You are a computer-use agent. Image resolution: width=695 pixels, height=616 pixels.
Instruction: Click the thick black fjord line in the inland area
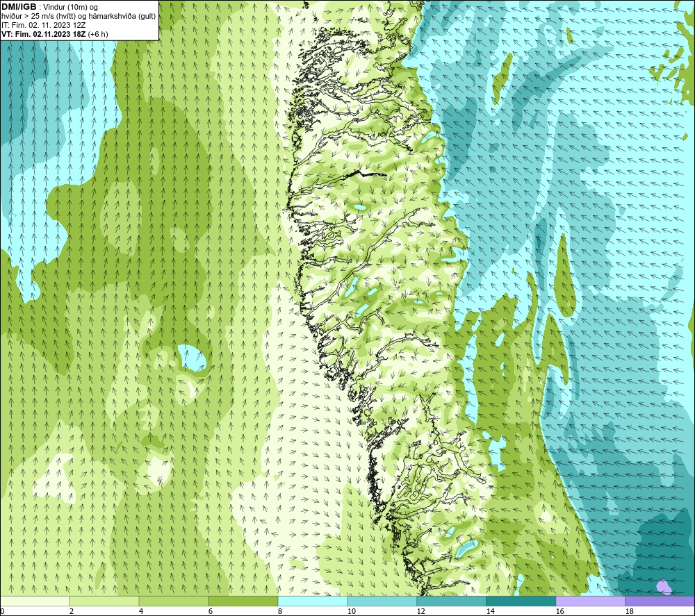366,174
